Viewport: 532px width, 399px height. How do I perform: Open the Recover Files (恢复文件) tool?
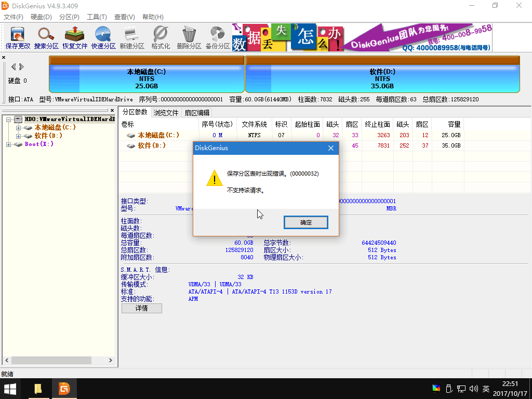tap(75, 37)
